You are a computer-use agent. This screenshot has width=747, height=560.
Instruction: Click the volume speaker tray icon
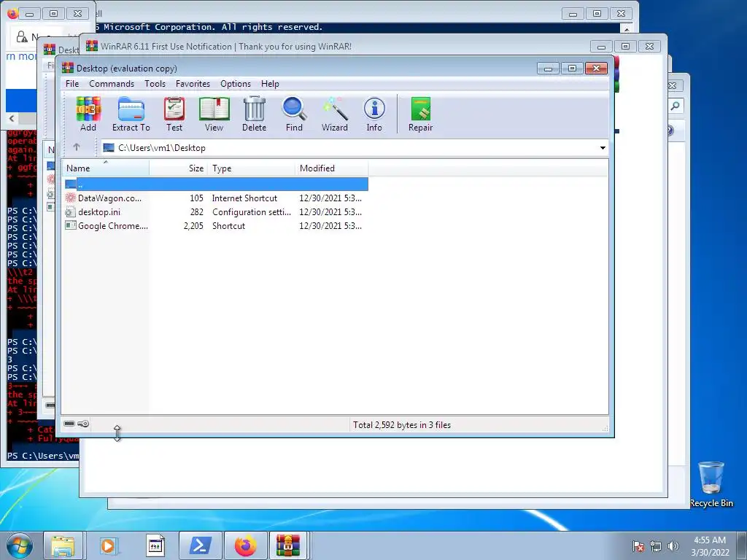coord(673,546)
